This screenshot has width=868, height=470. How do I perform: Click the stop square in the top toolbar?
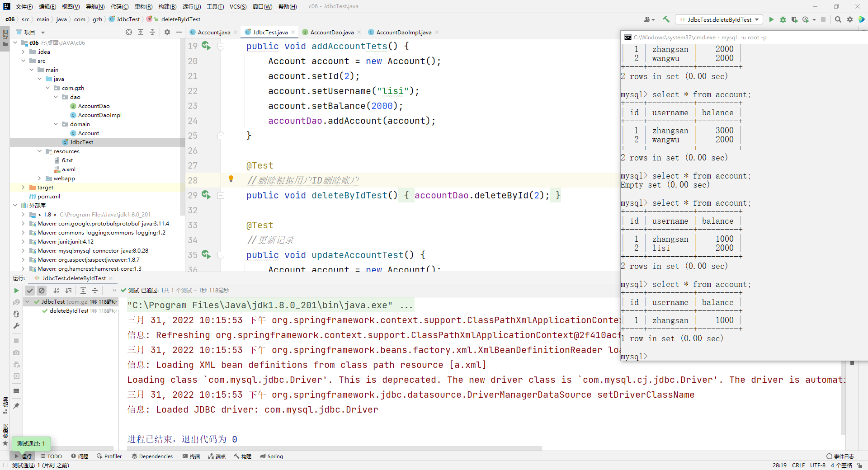[823, 19]
